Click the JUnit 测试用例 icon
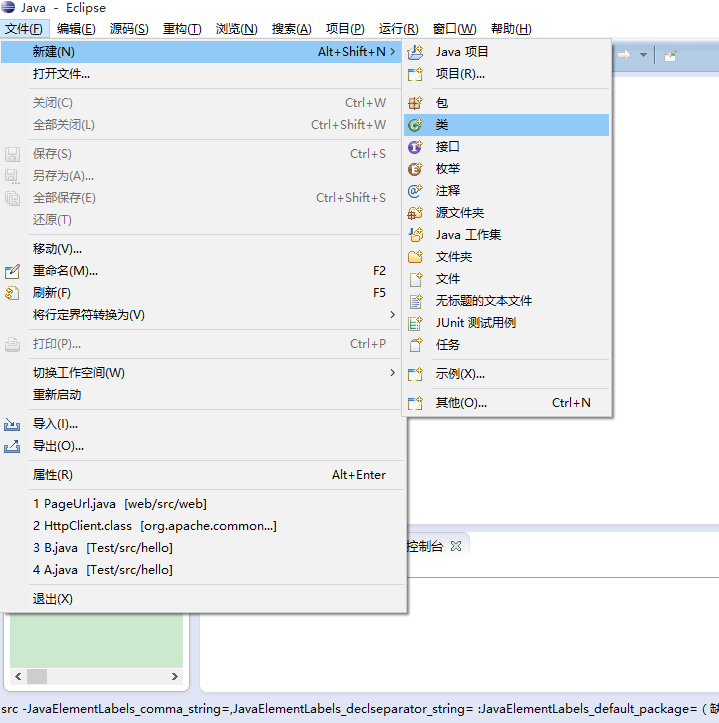The image size is (719, 723). (415, 323)
